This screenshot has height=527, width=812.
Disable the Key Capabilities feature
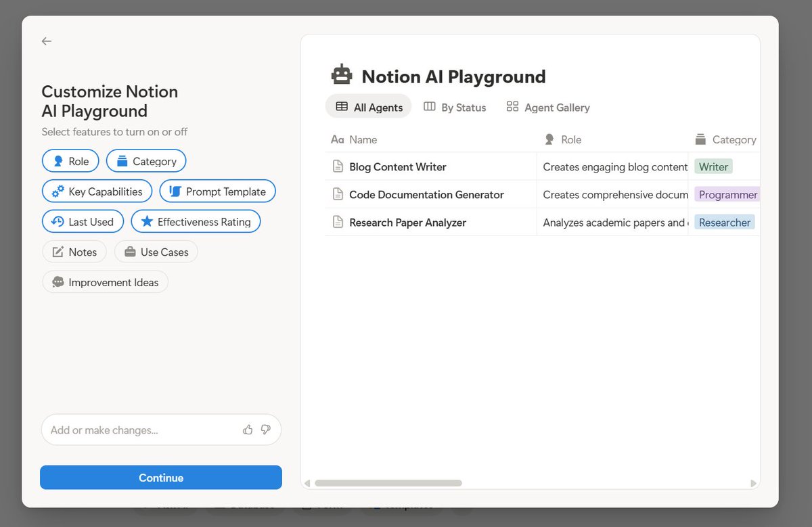97,191
